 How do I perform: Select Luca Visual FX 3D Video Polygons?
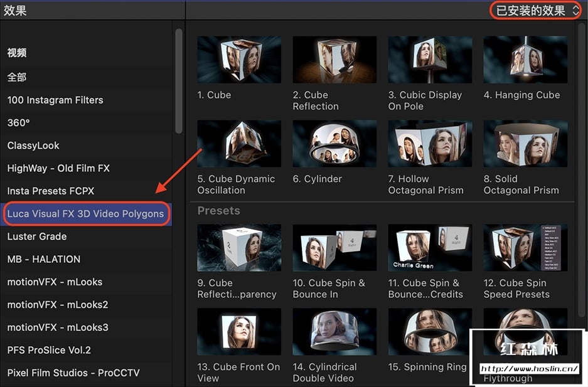pyautogui.click(x=85, y=214)
